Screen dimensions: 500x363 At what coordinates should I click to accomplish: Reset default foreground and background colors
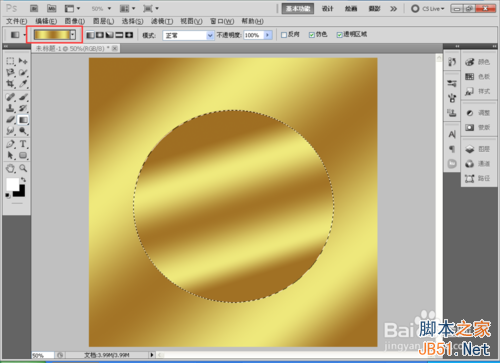(8, 195)
